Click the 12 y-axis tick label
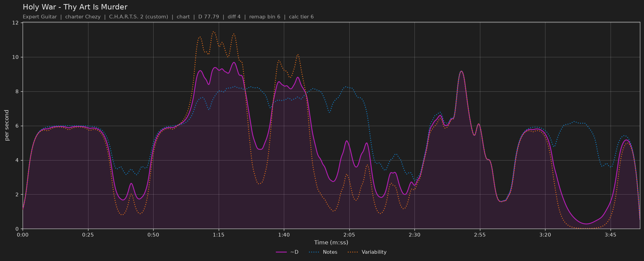This screenshot has width=644, height=261. 15,23
